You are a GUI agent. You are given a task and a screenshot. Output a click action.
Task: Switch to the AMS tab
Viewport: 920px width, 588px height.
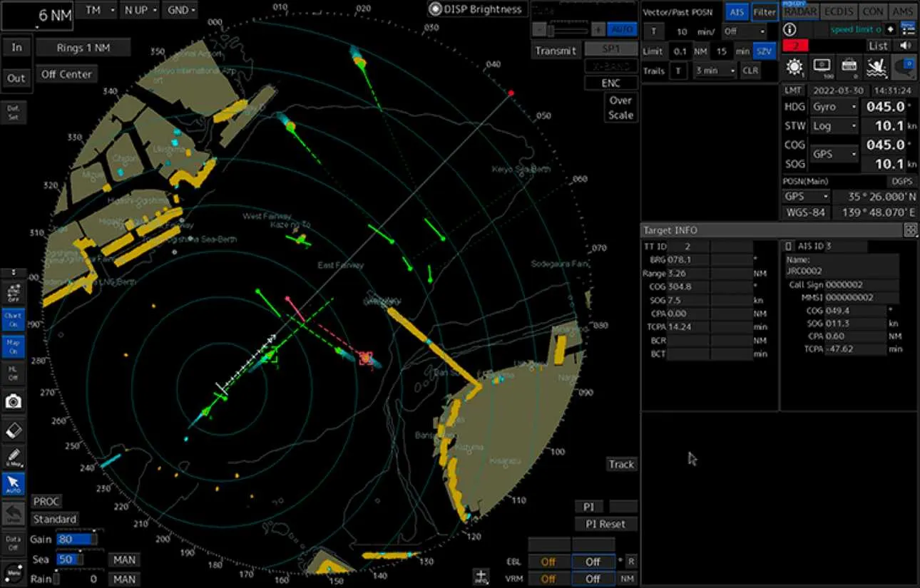click(903, 11)
